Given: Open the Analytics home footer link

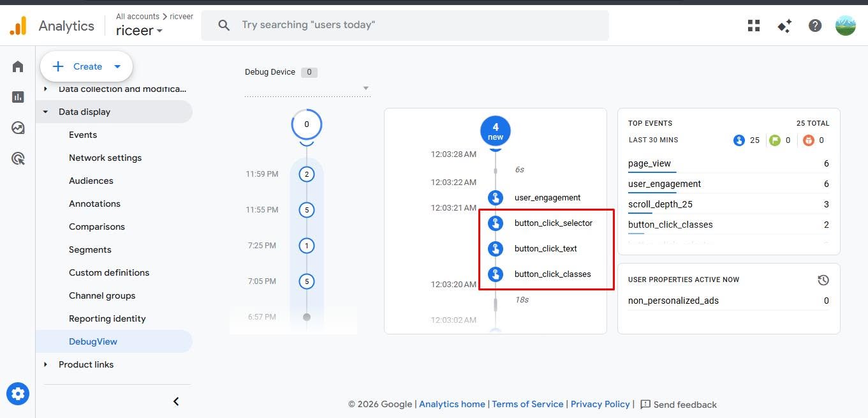Looking at the screenshot, I should pyautogui.click(x=452, y=404).
